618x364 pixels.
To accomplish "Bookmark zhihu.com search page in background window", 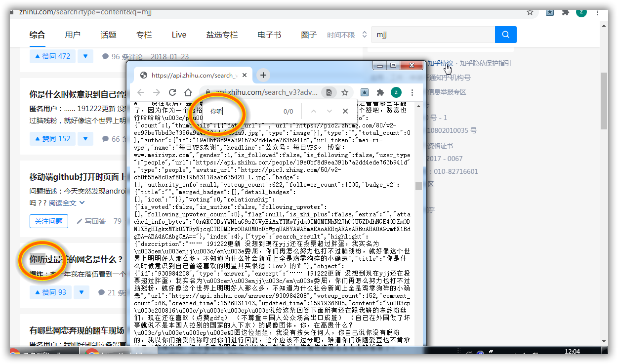I will 530,12.
